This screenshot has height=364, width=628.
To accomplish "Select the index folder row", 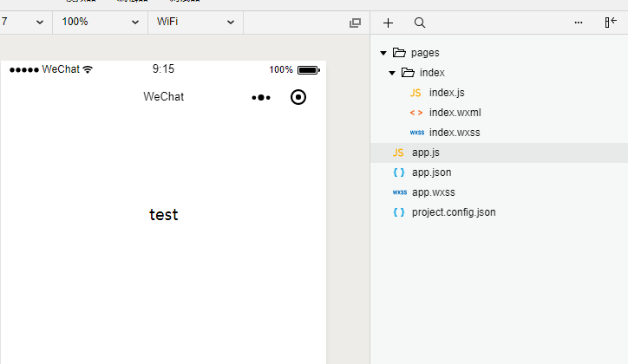I will pyautogui.click(x=499, y=73).
